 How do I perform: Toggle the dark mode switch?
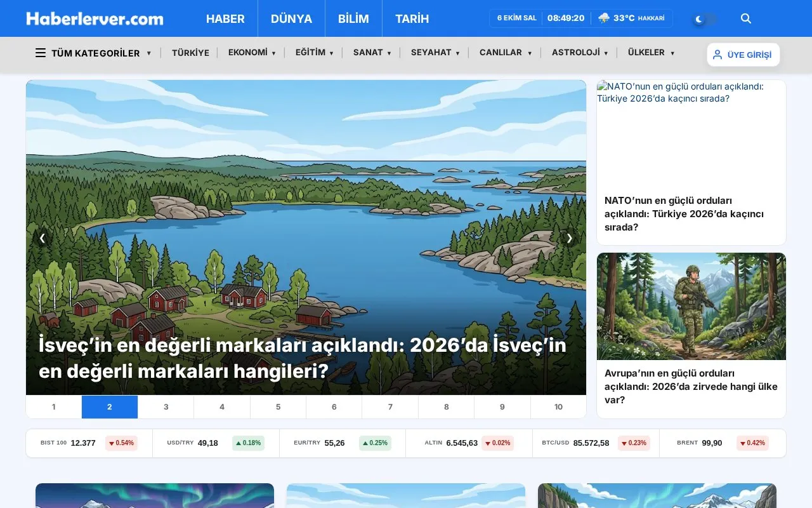pyautogui.click(x=705, y=19)
